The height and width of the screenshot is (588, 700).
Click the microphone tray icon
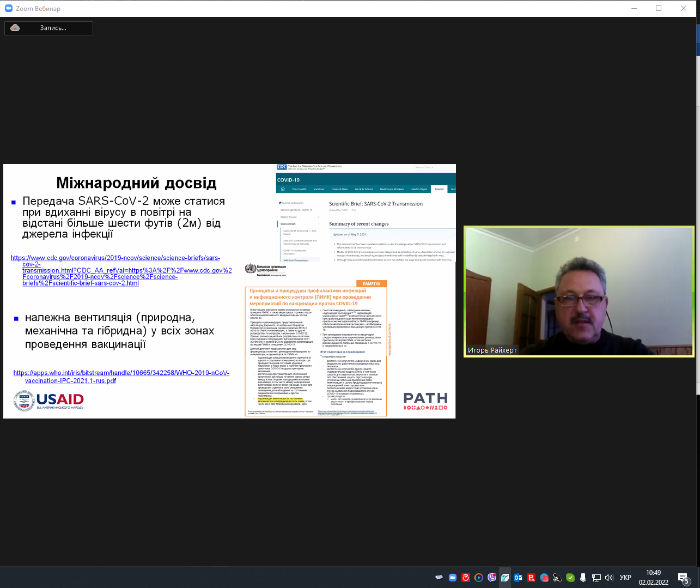pos(583,578)
